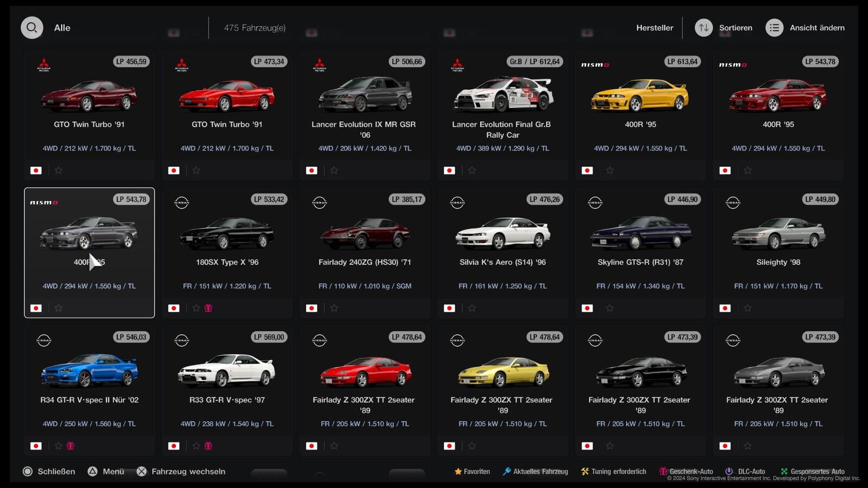Click 4WD / 389 kW / 1.290 kg / TL specs
Screen dimensions: 868x488
coord(503,149)
